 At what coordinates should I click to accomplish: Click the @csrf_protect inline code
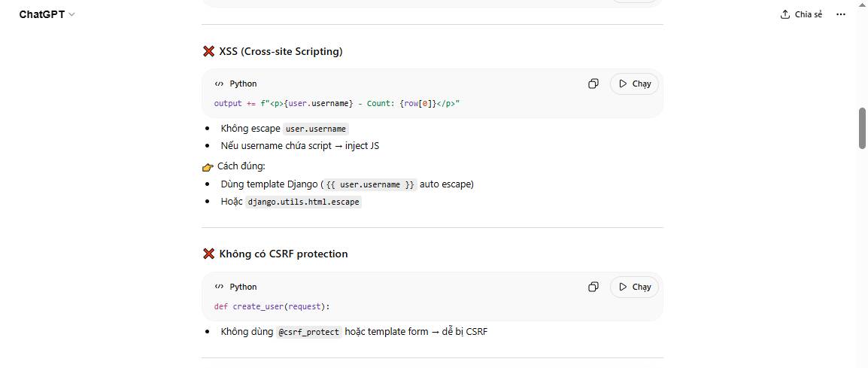(309, 332)
